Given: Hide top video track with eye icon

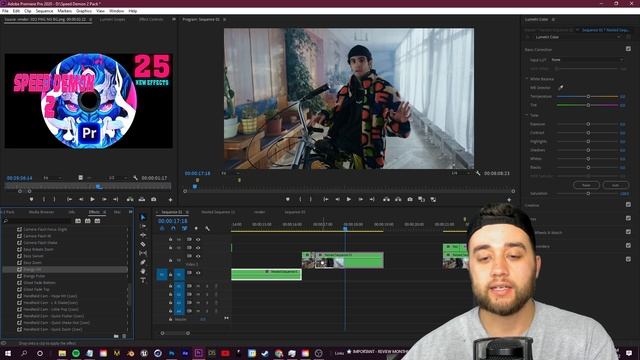Looking at the screenshot, I should pos(198,240).
